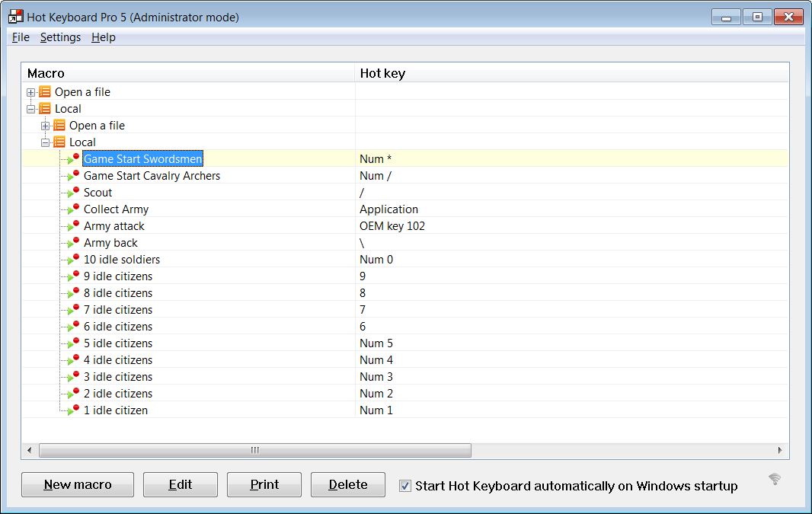Click the wireless signal icon at bottom right

point(775,479)
